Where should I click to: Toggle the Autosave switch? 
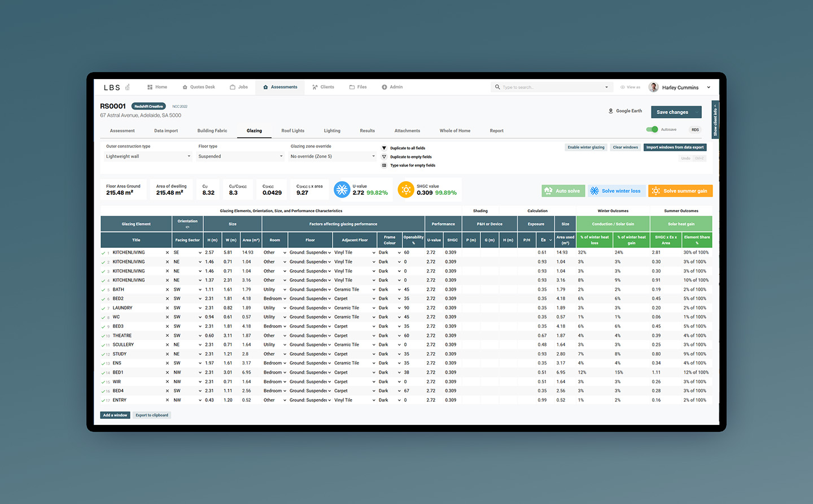(652, 129)
